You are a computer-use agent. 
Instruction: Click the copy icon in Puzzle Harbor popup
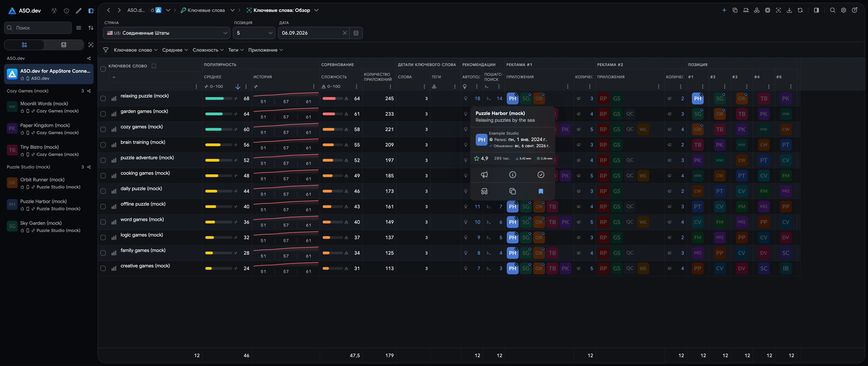(x=512, y=191)
